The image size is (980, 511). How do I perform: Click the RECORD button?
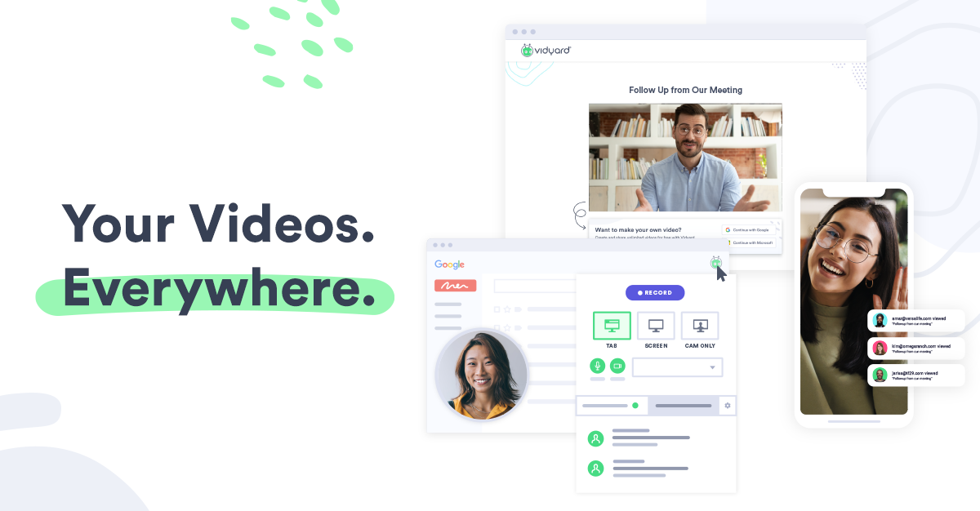click(655, 292)
